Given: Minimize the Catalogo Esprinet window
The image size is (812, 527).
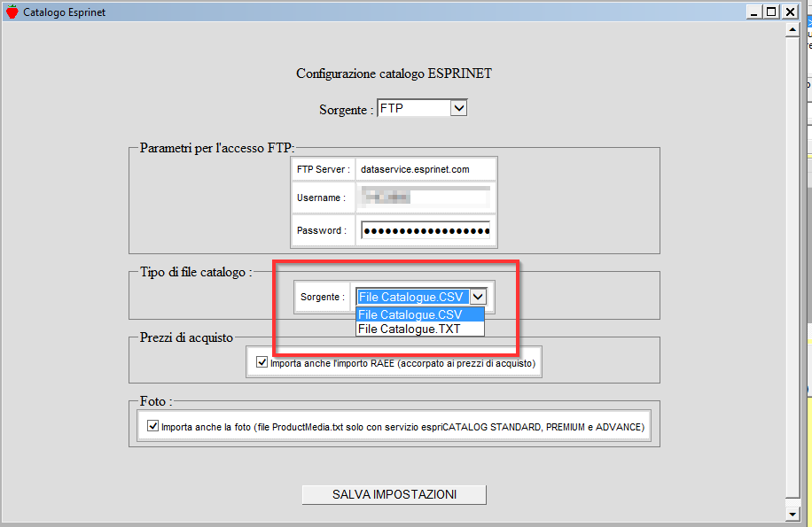Looking at the screenshot, I should pos(754,12).
